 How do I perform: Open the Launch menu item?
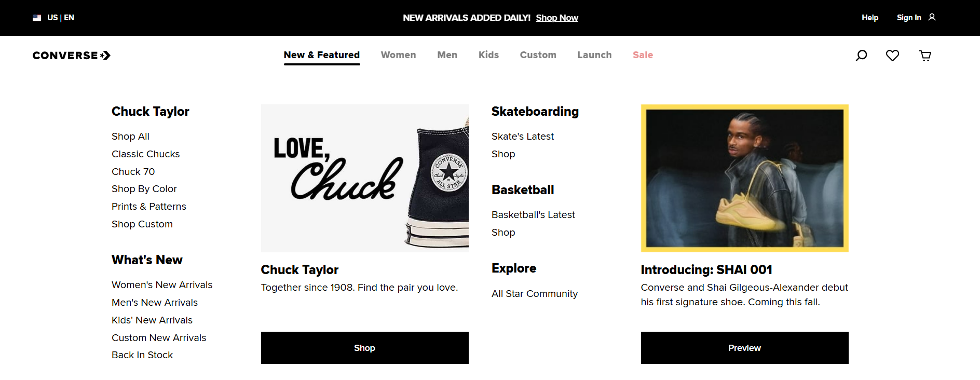click(x=594, y=55)
